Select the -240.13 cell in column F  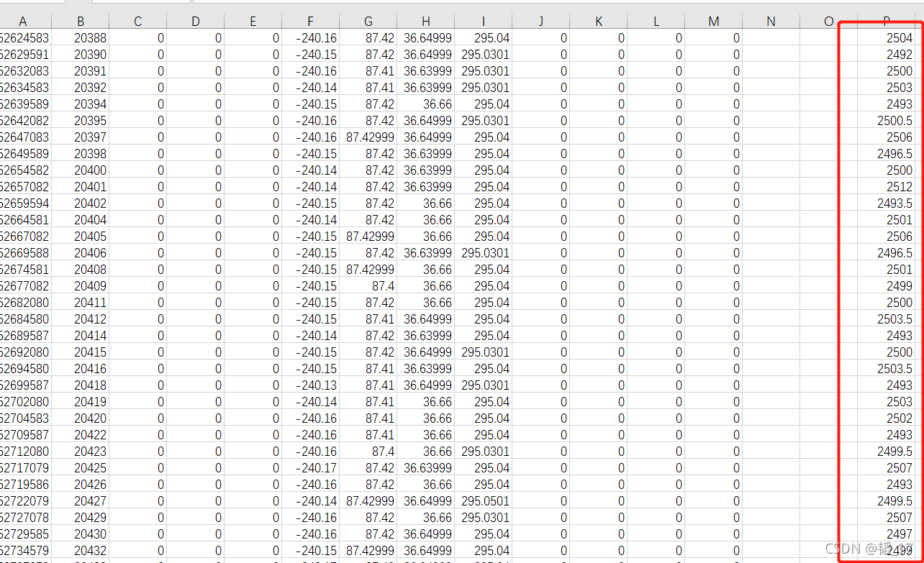[x=310, y=385]
